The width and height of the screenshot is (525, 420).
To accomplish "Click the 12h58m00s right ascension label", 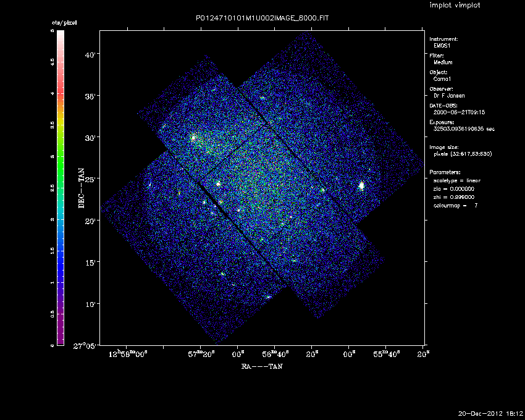I will coord(128,355).
